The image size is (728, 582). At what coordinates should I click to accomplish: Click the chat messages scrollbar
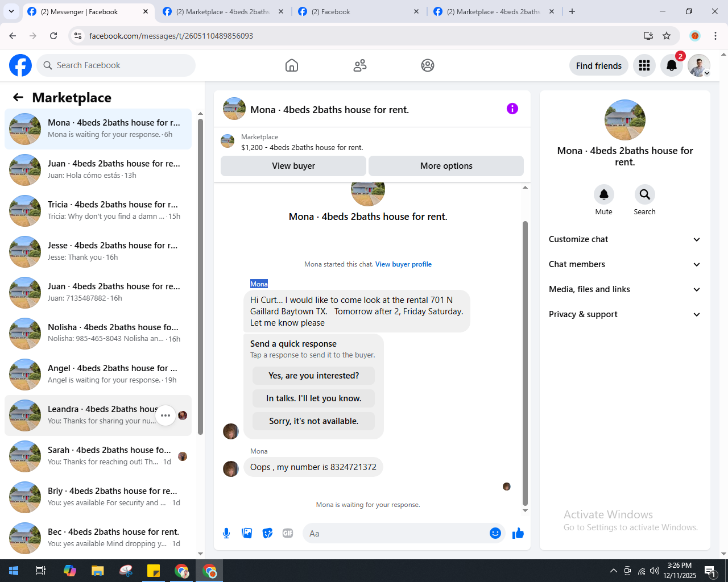[x=525, y=363]
